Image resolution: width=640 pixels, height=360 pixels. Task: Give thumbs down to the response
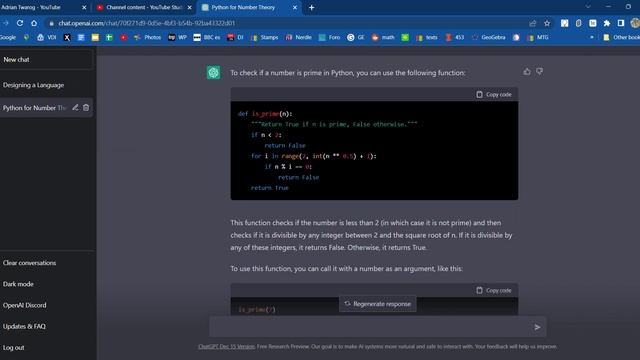[x=540, y=71]
